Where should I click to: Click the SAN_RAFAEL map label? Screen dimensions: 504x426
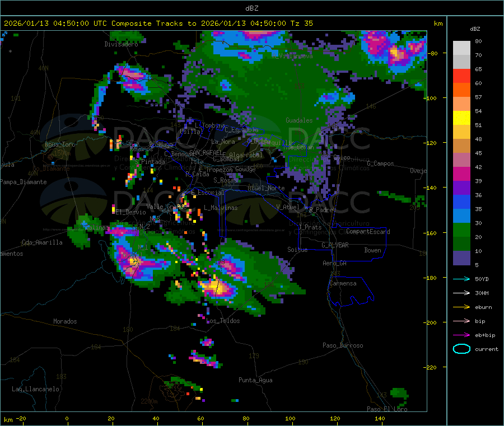click(x=205, y=152)
